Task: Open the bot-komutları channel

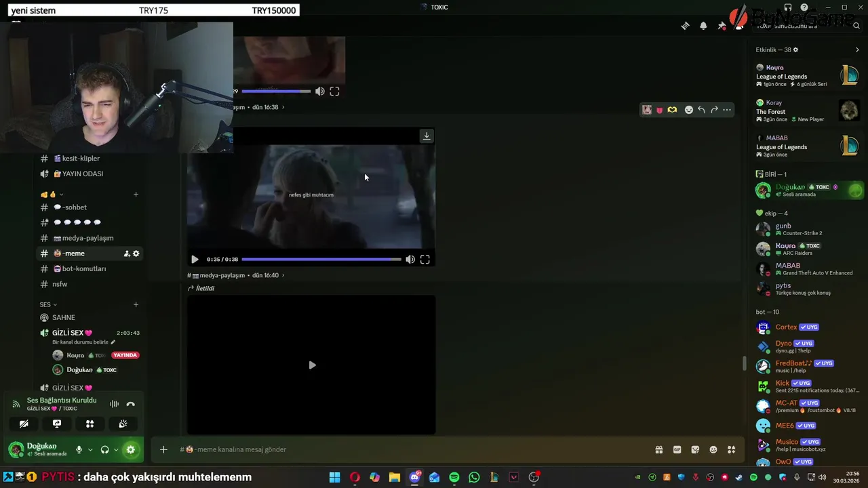Action: point(90,268)
